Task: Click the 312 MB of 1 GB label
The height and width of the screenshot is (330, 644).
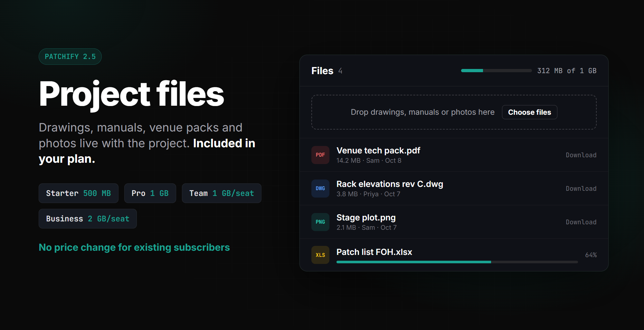Action: click(x=567, y=71)
